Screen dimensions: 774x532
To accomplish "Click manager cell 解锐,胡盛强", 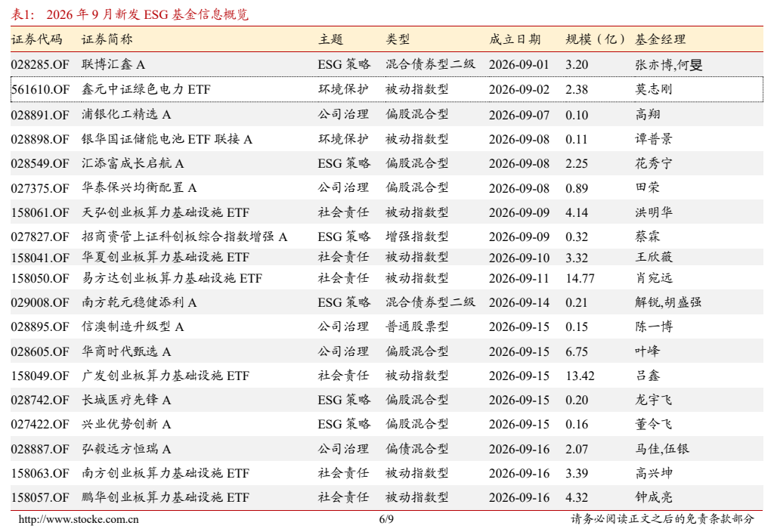I will 668,302.
